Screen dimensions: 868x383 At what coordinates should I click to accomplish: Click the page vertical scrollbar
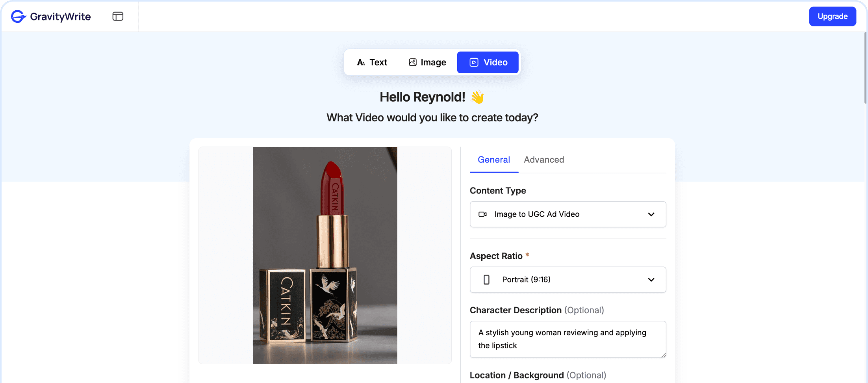click(x=865, y=68)
